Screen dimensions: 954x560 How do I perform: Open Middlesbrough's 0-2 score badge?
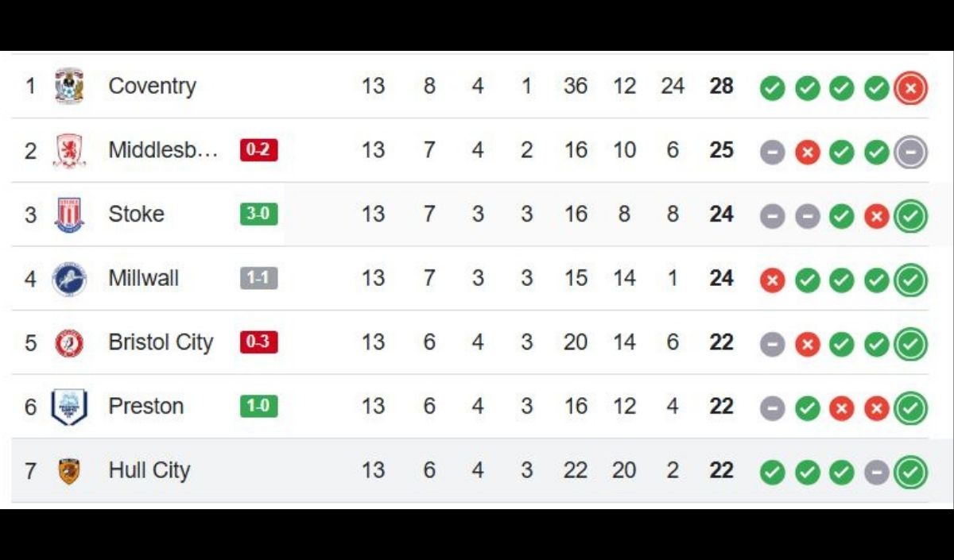pos(258,150)
